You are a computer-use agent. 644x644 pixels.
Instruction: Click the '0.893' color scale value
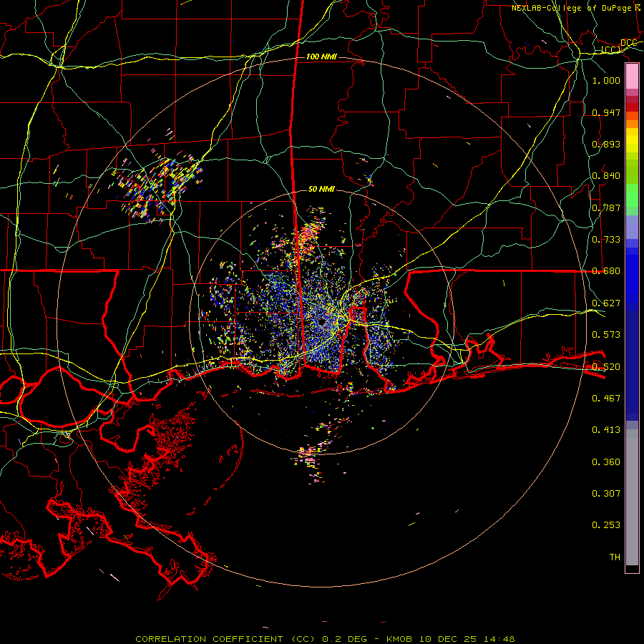tap(606, 144)
